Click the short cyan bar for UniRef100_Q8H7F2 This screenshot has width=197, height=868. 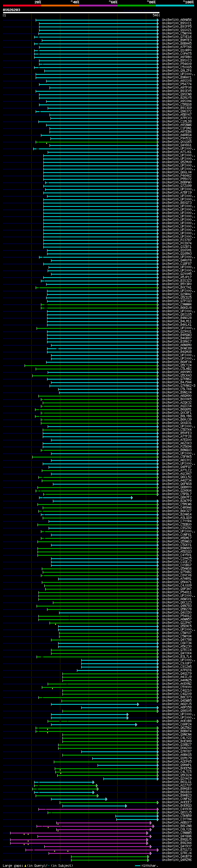tap(86, 498)
